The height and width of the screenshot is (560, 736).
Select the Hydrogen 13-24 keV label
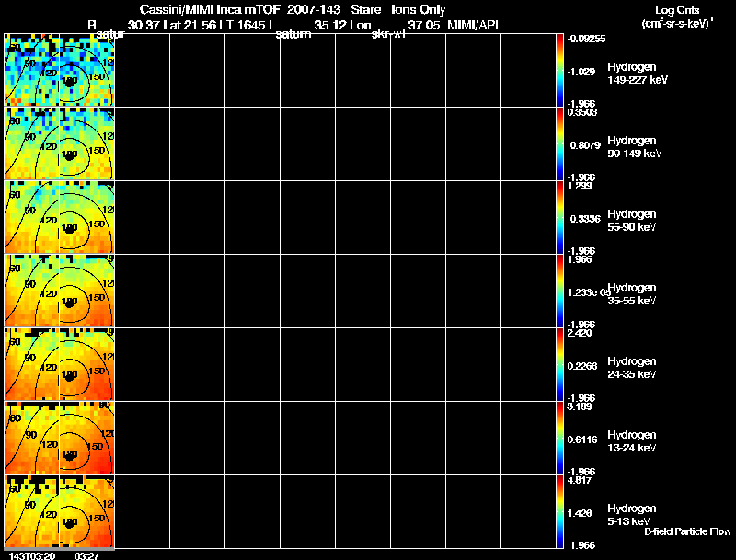[632, 440]
